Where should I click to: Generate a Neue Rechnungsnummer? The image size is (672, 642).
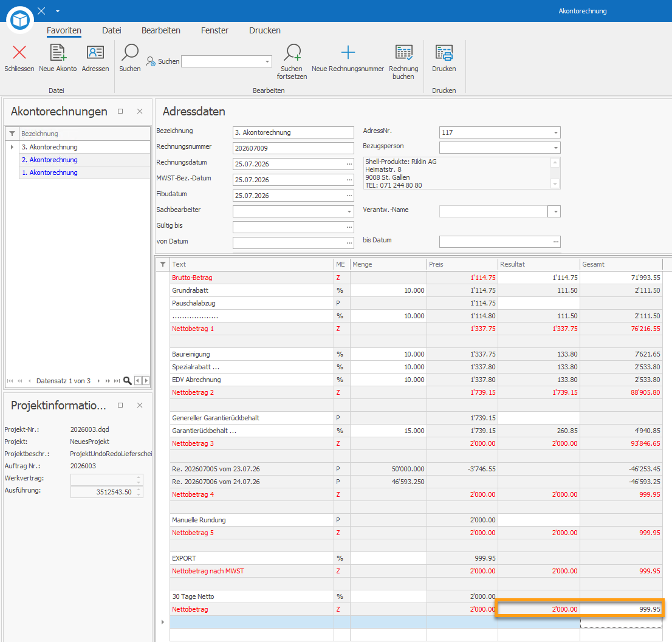[348, 53]
